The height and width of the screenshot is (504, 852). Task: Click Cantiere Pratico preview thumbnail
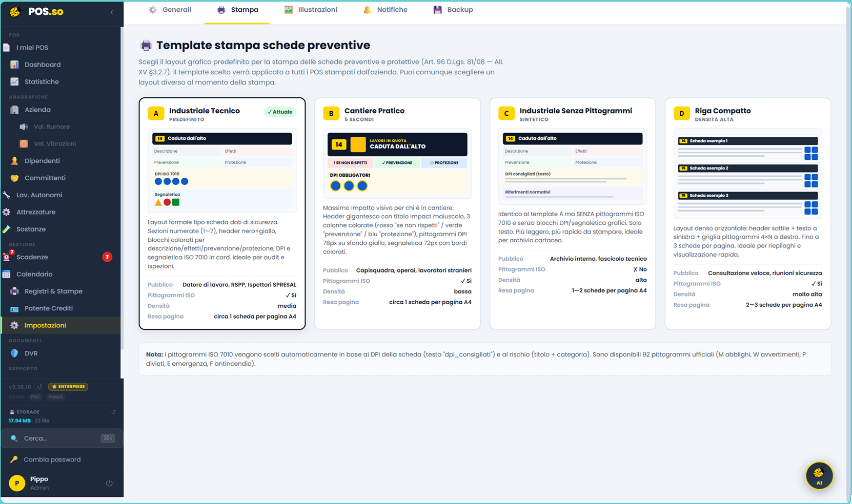click(397, 163)
